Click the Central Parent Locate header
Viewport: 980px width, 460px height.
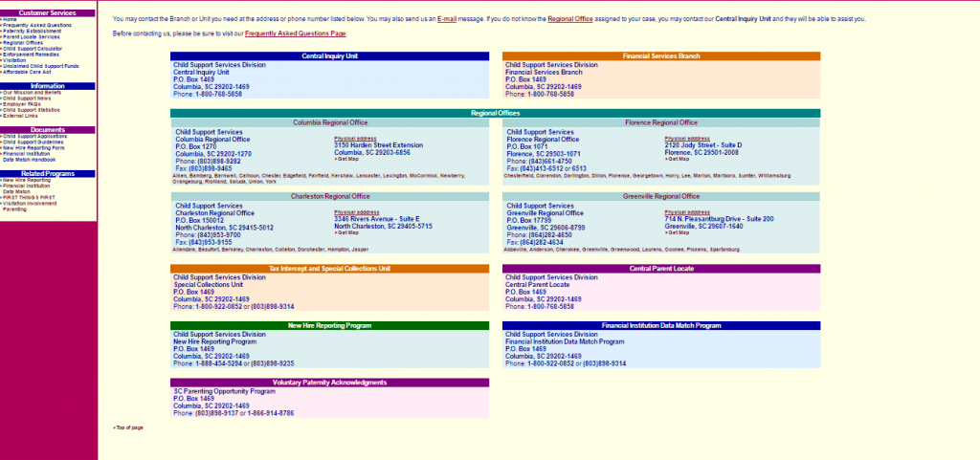pyautogui.click(x=661, y=269)
